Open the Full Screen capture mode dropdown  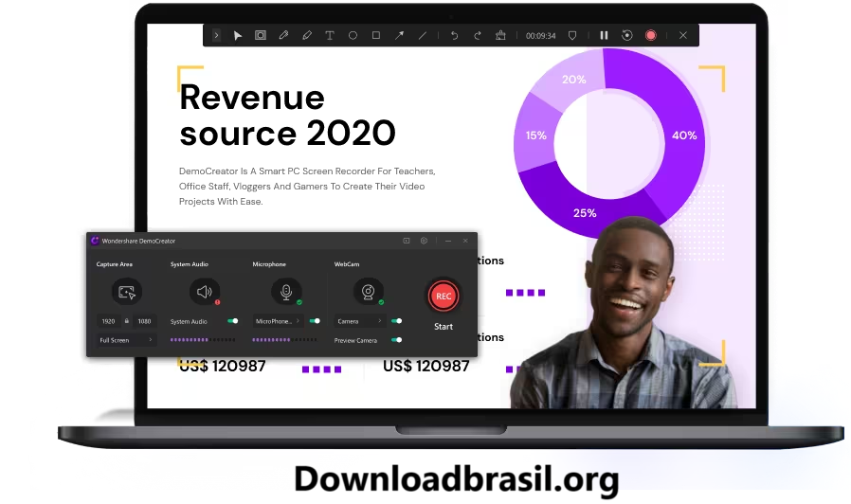126,340
